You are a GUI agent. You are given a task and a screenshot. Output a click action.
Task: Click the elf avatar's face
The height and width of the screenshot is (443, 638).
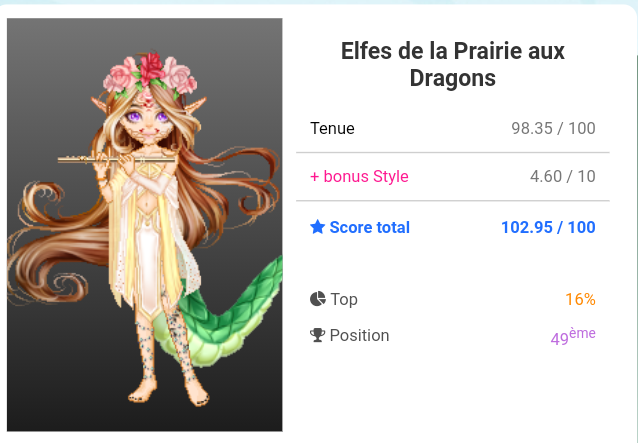point(149,123)
